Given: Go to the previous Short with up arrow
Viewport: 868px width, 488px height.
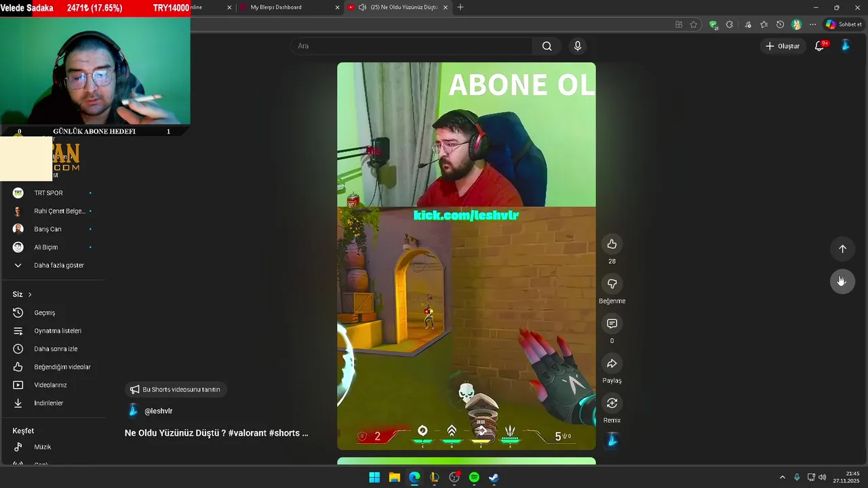Looking at the screenshot, I should click(842, 249).
